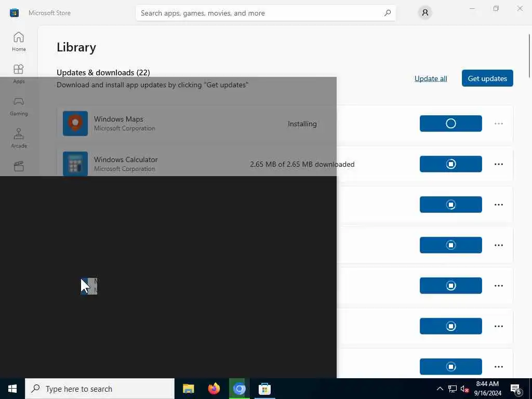
Task: Switch to Chrome in the taskbar
Action: tap(239, 389)
